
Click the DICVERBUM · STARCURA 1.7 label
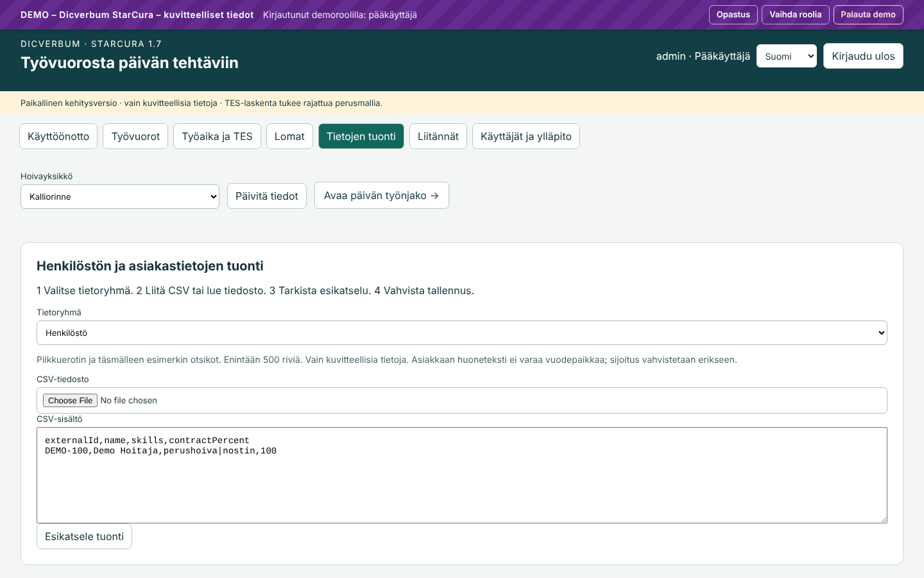91,44
